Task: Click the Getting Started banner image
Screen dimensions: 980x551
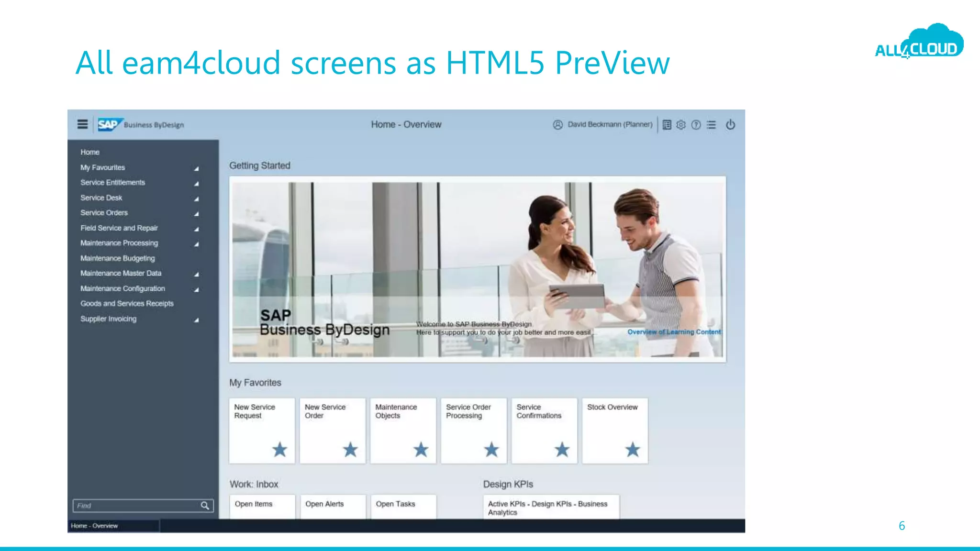Action: point(478,269)
